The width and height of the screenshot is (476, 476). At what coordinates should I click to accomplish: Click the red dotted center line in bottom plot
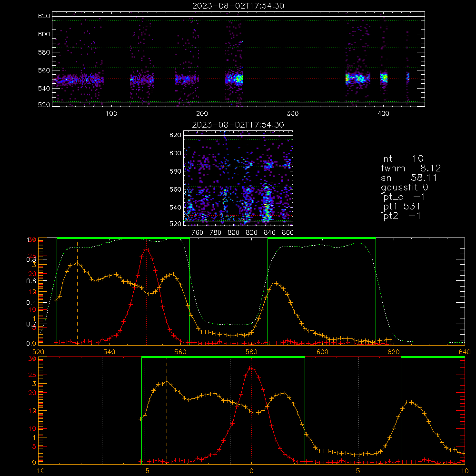pos(251,410)
